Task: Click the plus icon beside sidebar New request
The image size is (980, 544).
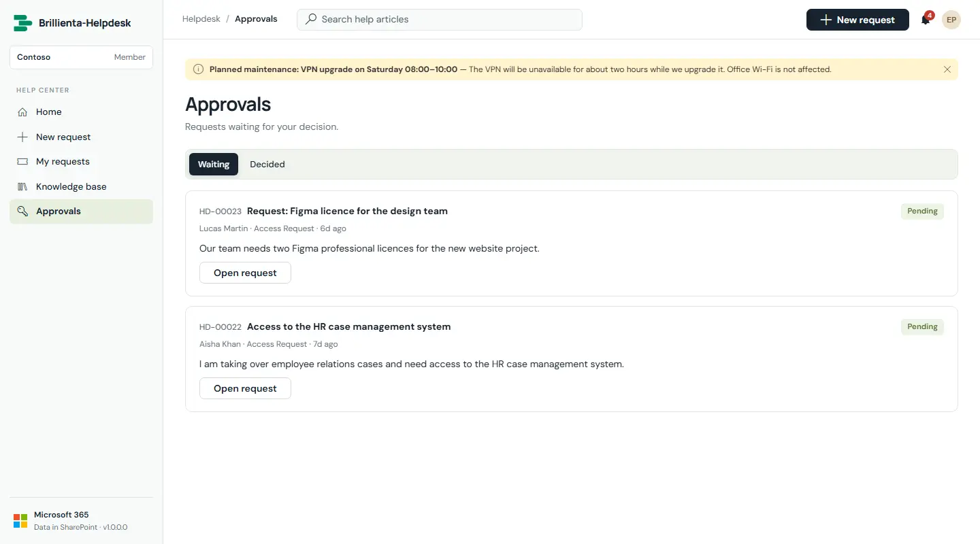Action: point(22,137)
